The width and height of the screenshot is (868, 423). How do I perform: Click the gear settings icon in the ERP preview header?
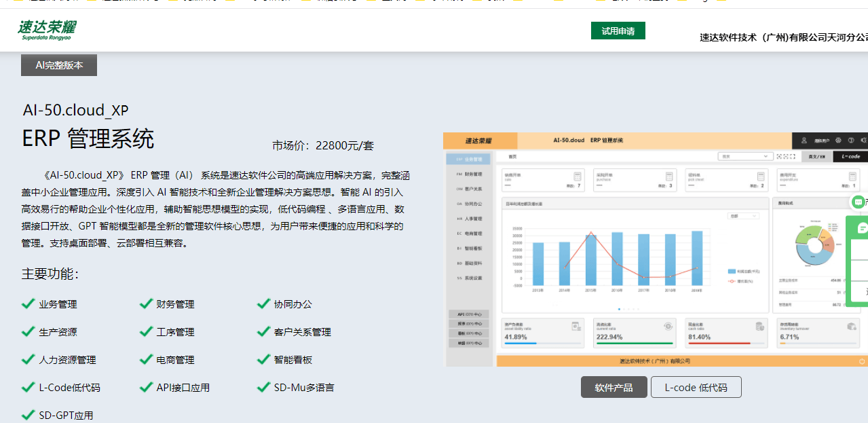click(838, 141)
